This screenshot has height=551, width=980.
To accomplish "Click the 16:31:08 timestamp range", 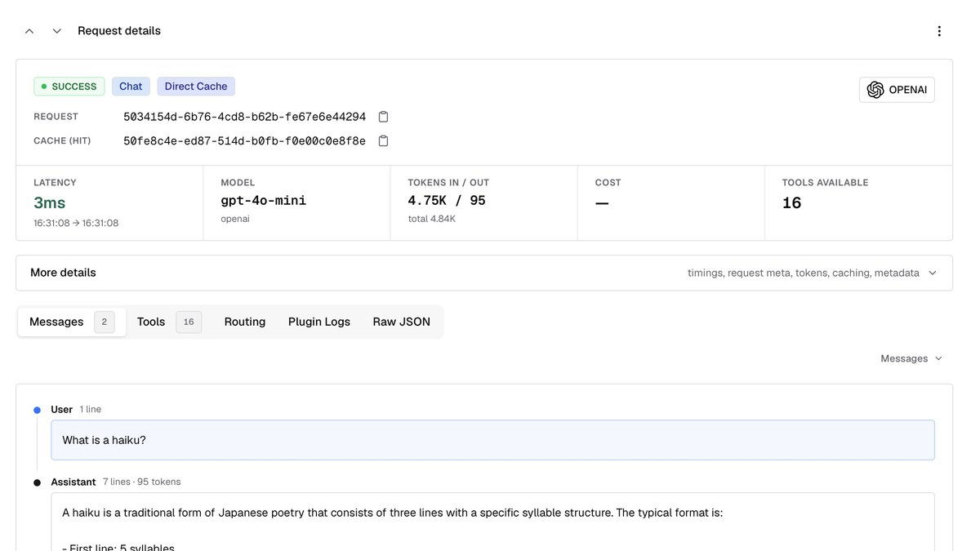I will [x=76, y=223].
